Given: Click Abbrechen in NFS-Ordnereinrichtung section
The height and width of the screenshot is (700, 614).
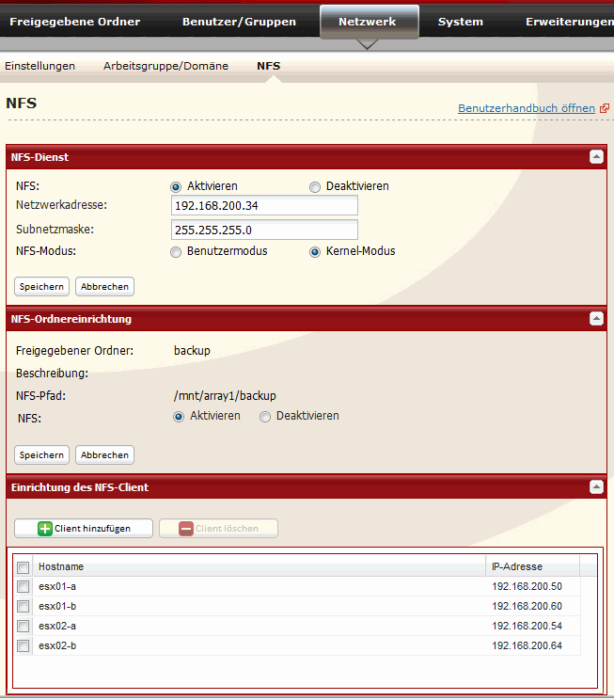Looking at the screenshot, I should click(104, 455).
